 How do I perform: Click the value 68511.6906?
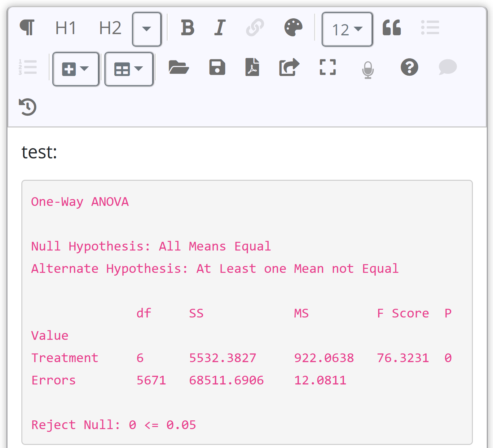pos(227,380)
